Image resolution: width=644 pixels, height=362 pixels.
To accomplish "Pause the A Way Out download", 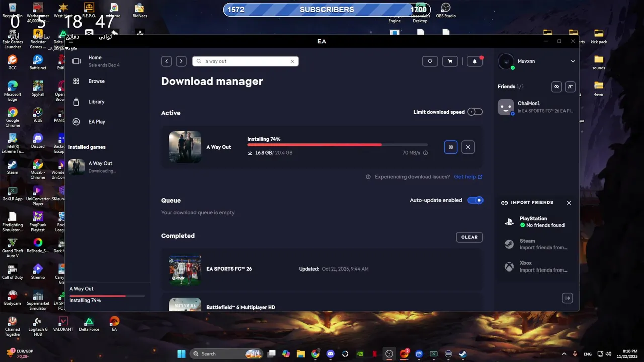I will click(x=451, y=147).
